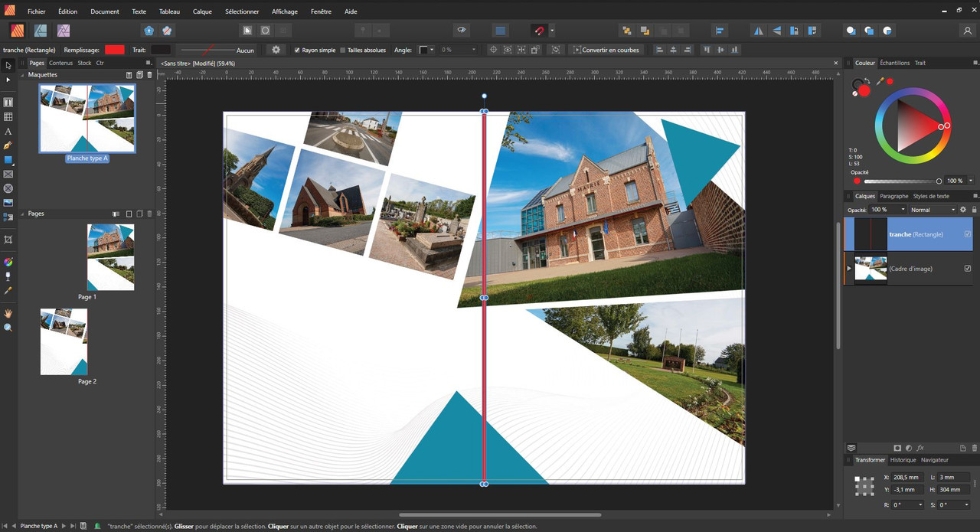Collapse the Maquettes section

click(23, 75)
